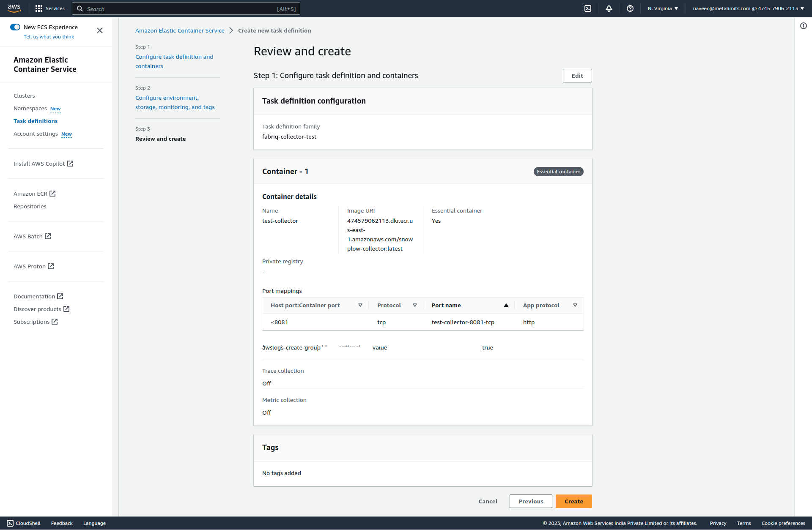Click the Edit button for Step 1
This screenshot has height=530, width=812.
tap(577, 75)
